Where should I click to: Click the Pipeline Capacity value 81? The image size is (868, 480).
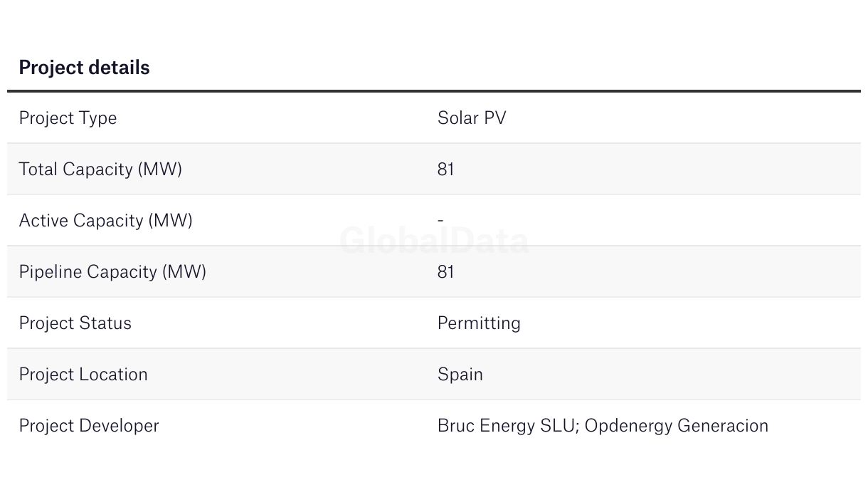click(445, 272)
